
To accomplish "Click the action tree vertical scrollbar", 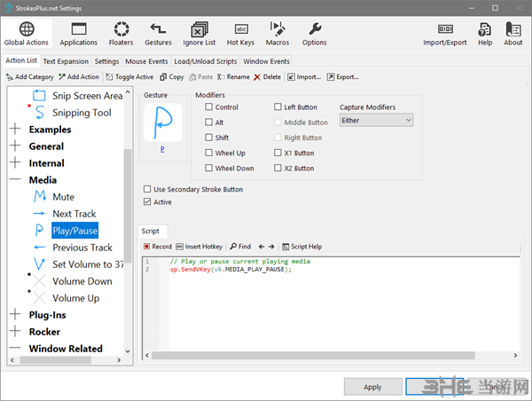I will pyautogui.click(x=128, y=206).
